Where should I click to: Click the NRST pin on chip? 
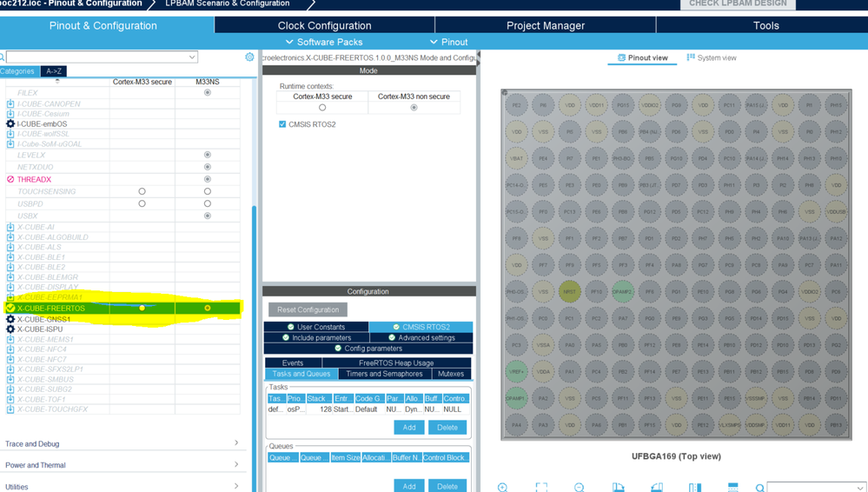pyautogui.click(x=570, y=291)
